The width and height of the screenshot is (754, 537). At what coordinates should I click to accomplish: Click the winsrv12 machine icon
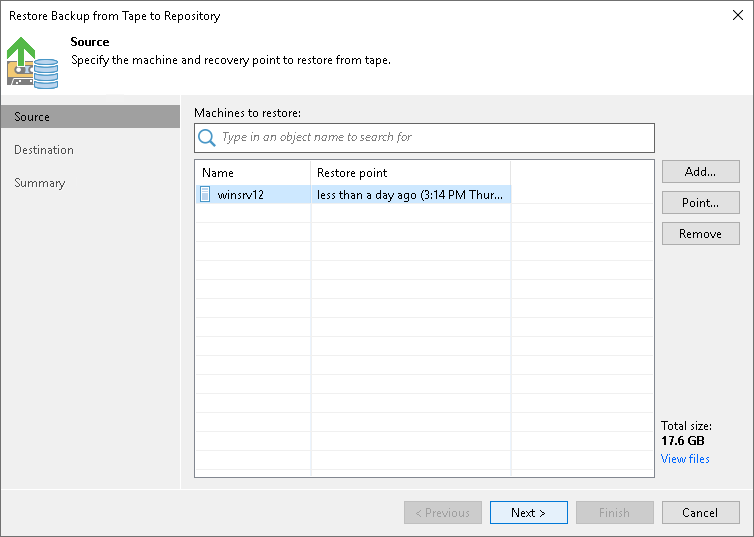(x=205, y=194)
